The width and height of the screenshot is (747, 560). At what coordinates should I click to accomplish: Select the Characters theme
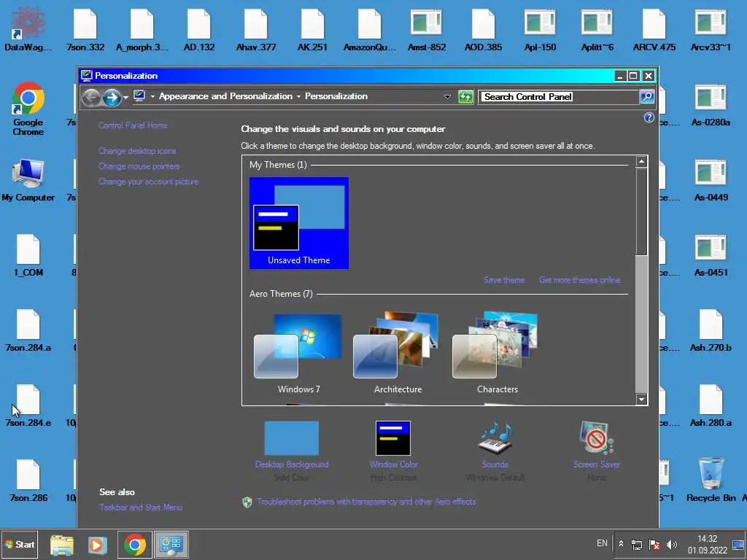pyautogui.click(x=498, y=354)
